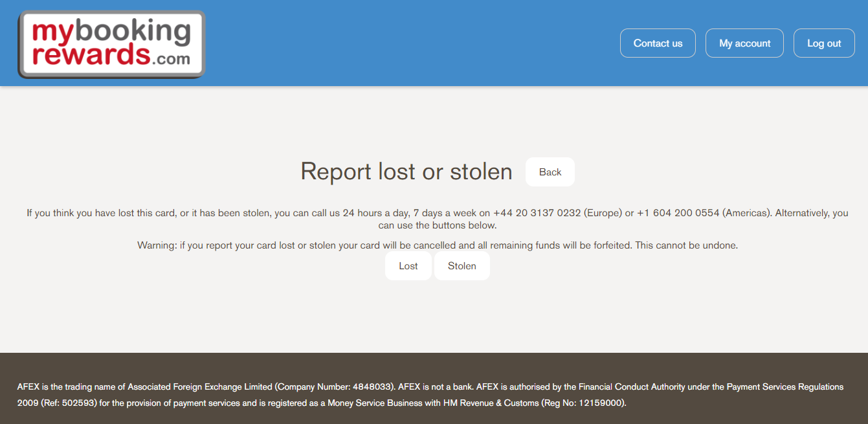Image resolution: width=868 pixels, height=424 pixels.
Task: Open the Contact us page
Action: point(658,43)
